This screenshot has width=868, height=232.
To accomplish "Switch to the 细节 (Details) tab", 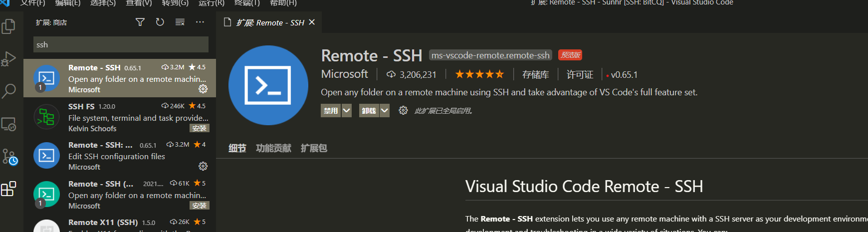I will point(237,148).
